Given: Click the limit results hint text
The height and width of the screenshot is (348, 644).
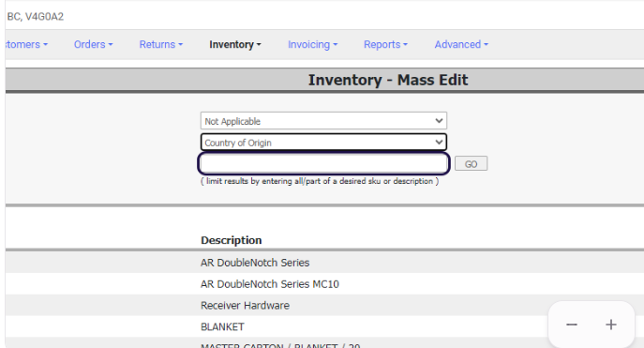Looking at the screenshot, I should tap(320, 181).
